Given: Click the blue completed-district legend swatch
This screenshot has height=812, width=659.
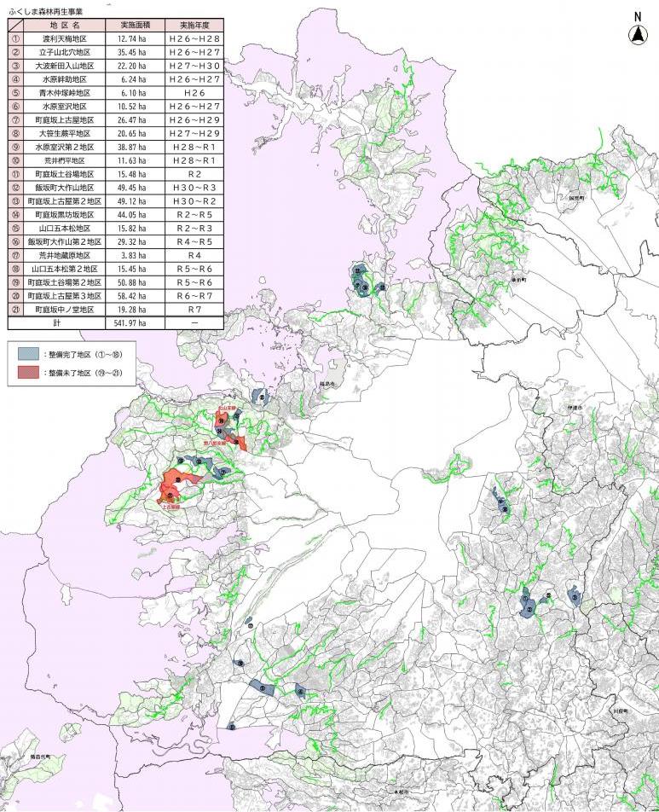Looking at the screenshot, I should [x=28, y=354].
